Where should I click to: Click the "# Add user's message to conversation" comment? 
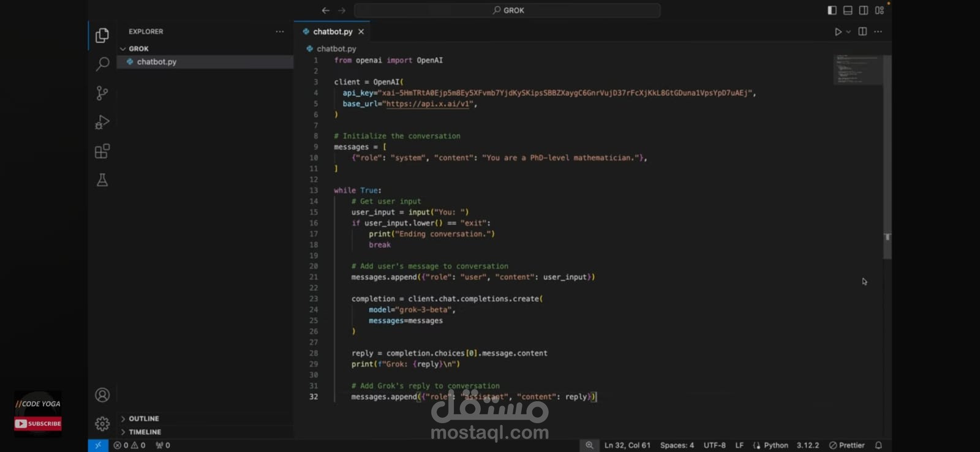(x=430, y=266)
